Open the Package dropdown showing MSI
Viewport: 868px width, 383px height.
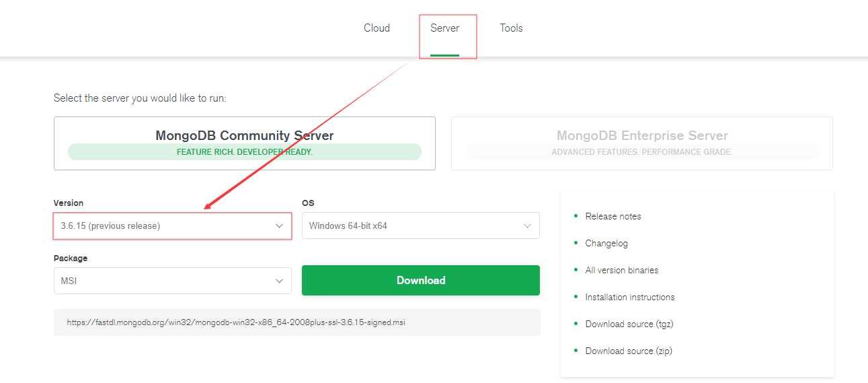pos(172,281)
